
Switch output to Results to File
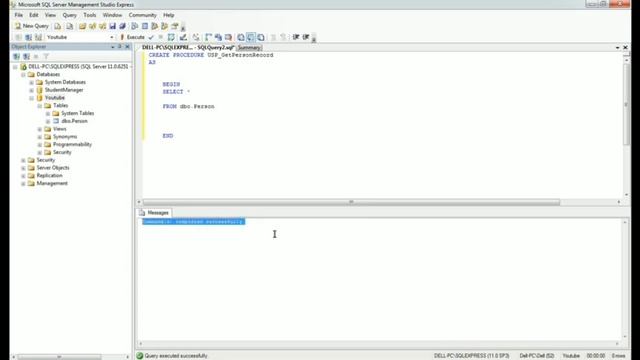point(261,37)
